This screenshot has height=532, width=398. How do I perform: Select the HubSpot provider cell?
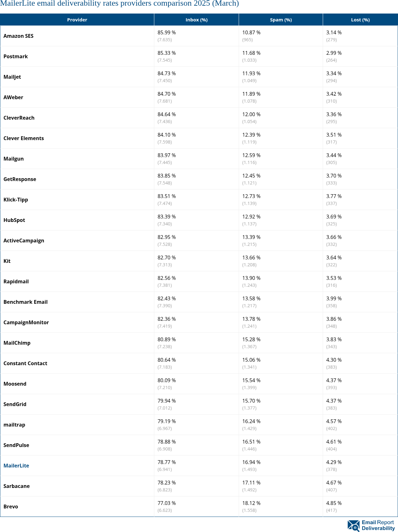click(14, 220)
